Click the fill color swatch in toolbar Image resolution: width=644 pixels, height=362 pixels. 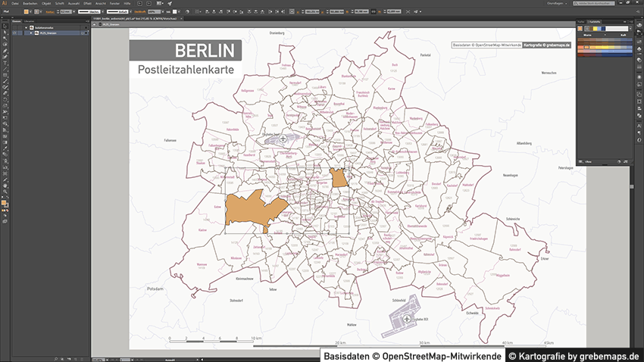click(x=4, y=203)
